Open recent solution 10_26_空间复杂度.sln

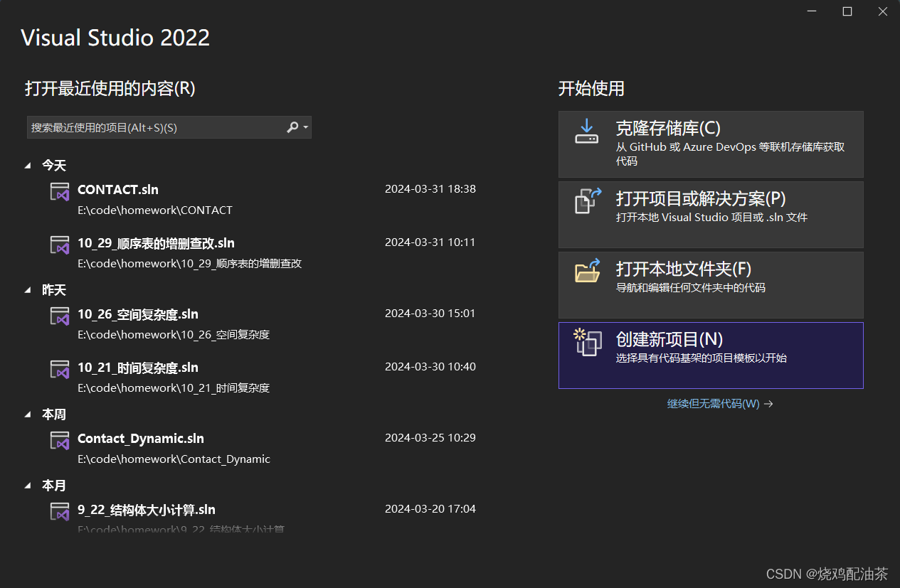(138, 314)
